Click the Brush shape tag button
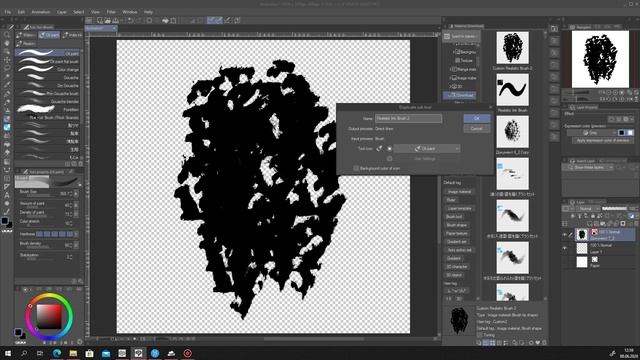Viewport: 640px width, 360px height. coord(456,225)
